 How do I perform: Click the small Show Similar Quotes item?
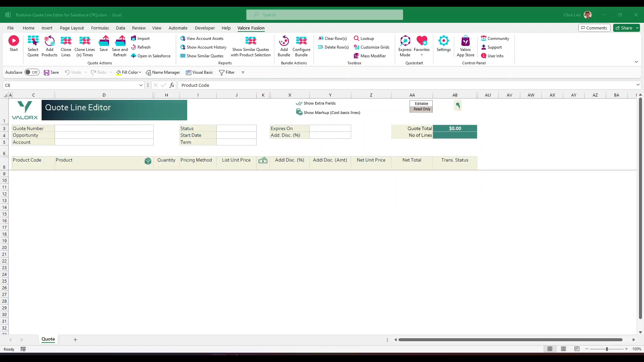click(202, 56)
